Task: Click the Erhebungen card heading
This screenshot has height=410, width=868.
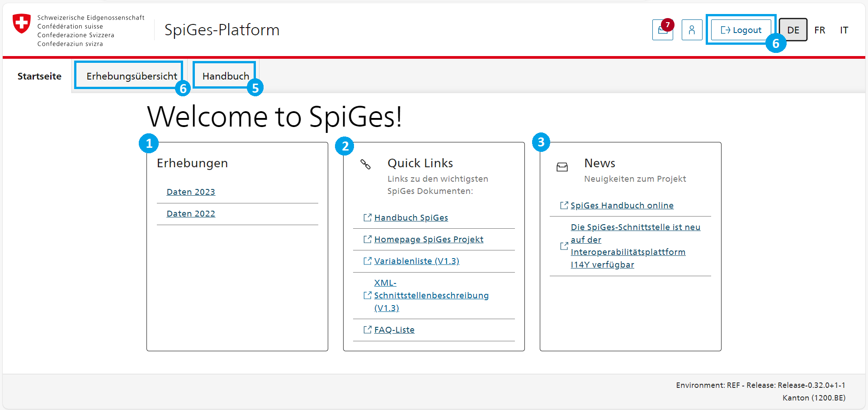Action: tap(192, 163)
